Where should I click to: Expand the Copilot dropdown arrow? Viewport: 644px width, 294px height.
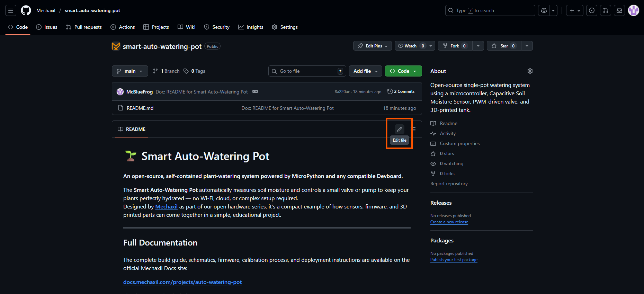coord(553,10)
